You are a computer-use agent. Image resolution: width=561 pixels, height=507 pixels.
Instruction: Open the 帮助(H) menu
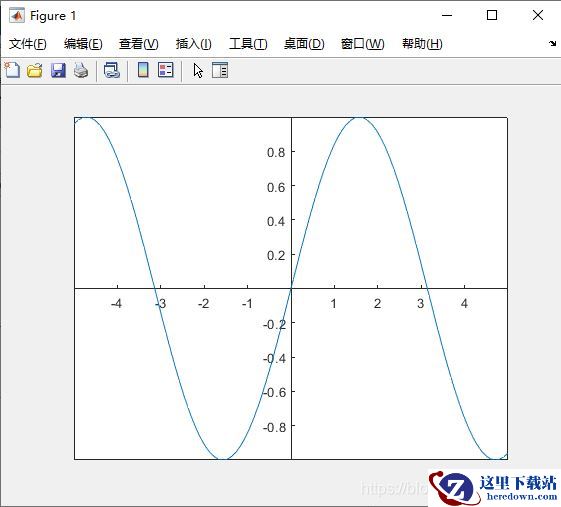click(x=422, y=44)
